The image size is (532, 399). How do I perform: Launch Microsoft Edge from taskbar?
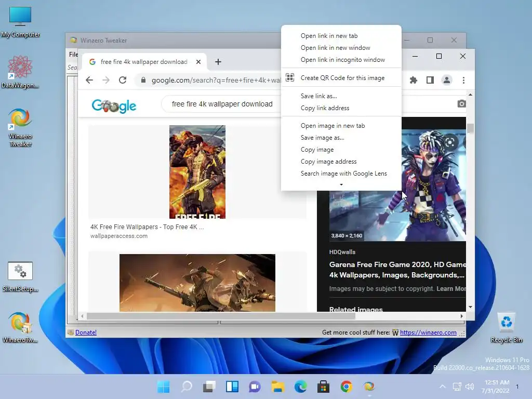point(301,387)
